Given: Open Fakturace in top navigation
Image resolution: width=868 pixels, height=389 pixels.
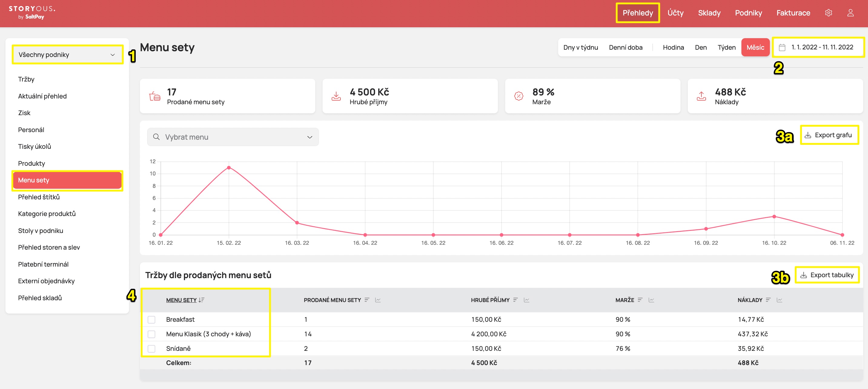Looking at the screenshot, I should click(793, 13).
